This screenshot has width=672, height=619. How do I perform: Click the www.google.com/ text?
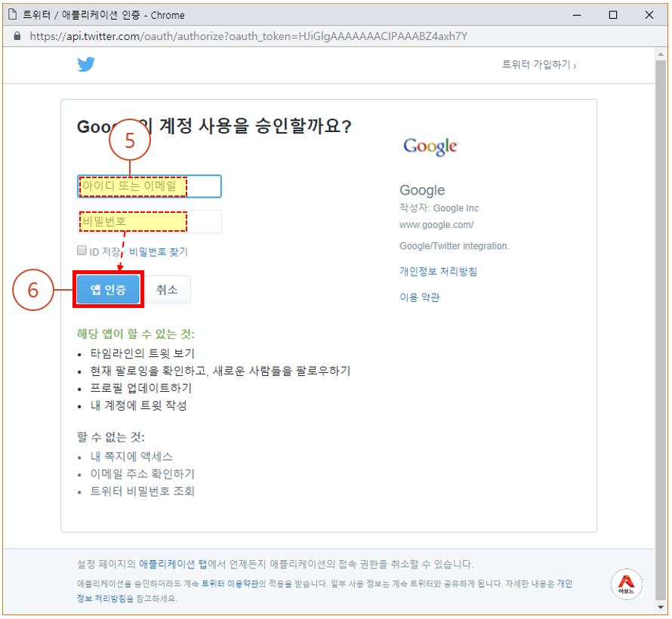click(x=436, y=225)
